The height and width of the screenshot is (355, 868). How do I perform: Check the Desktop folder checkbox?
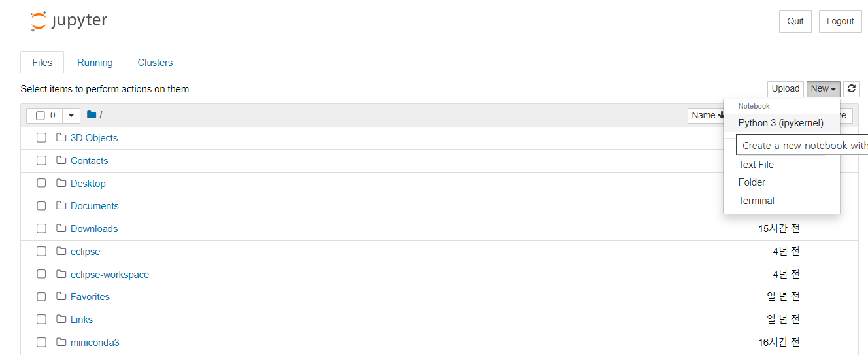tap(41, 184)
